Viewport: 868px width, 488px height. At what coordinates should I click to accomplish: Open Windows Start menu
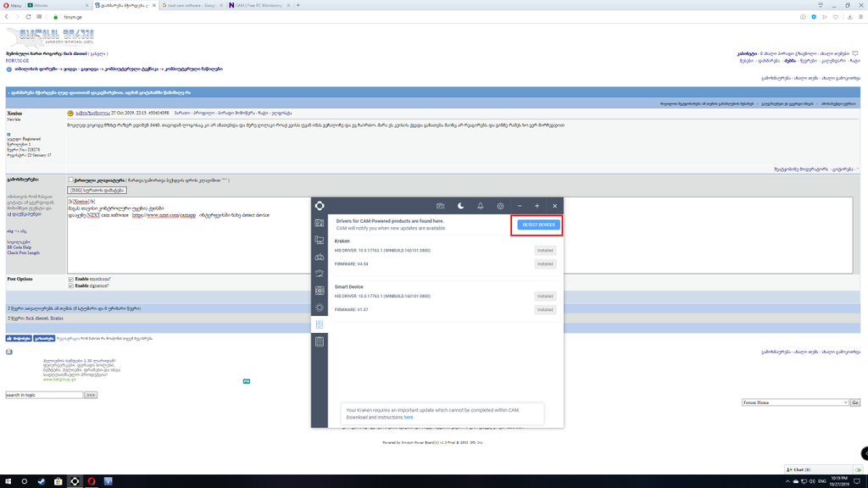[x=8, y=481]
